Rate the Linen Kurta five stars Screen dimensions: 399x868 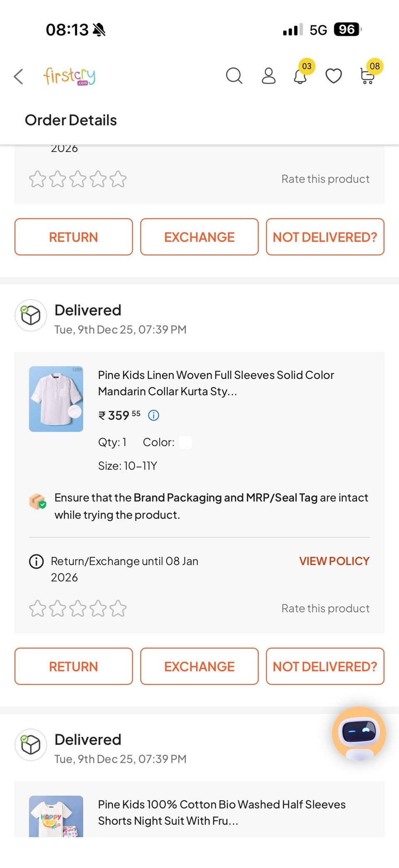point(118,608)
